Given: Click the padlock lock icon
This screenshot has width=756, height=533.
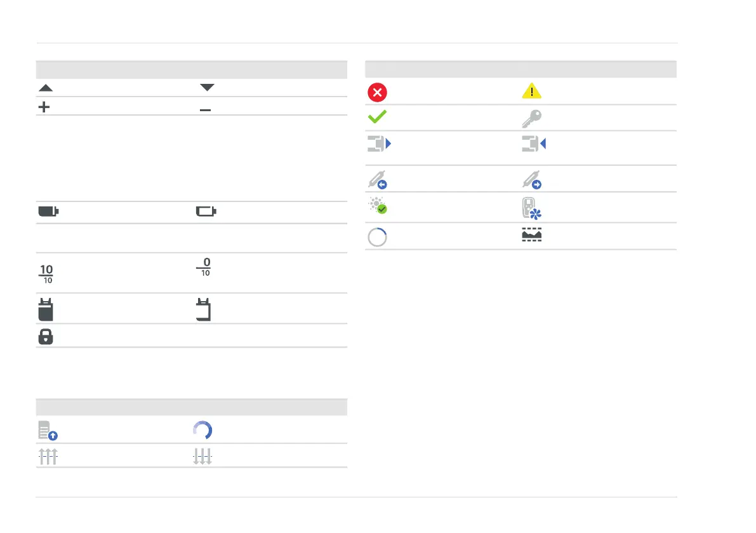Looking at the screenshot, I should 45,337.
